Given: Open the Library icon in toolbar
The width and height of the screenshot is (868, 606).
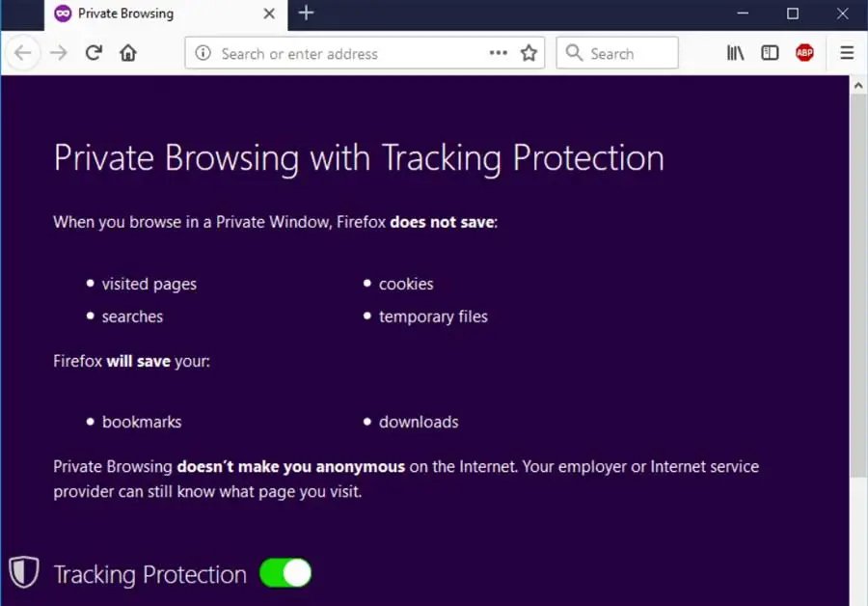Looking at the screenshot, I should 736,53.
